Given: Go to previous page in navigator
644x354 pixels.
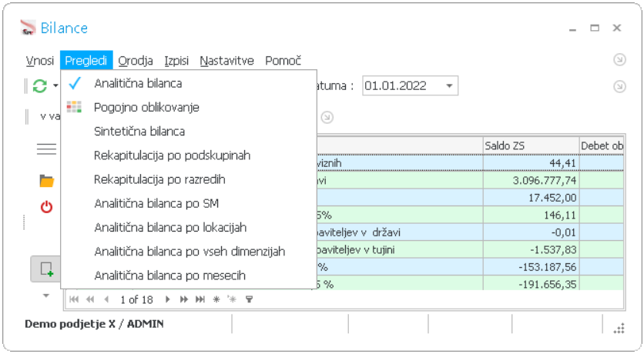Looking at the screenshot, I should pos(90,299).
